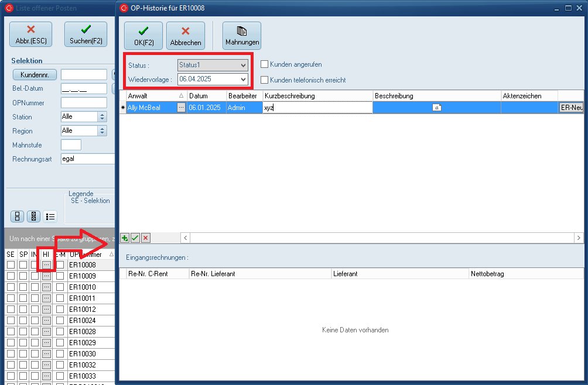Increment the Station spinner arrows
Screen dimensions: 588x385
click(102, 115)
